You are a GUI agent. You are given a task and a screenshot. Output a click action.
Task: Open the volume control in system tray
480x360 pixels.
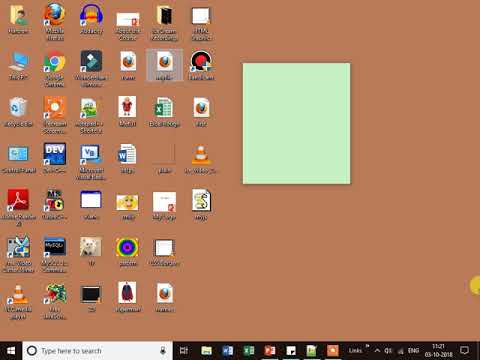click(388, 351)
